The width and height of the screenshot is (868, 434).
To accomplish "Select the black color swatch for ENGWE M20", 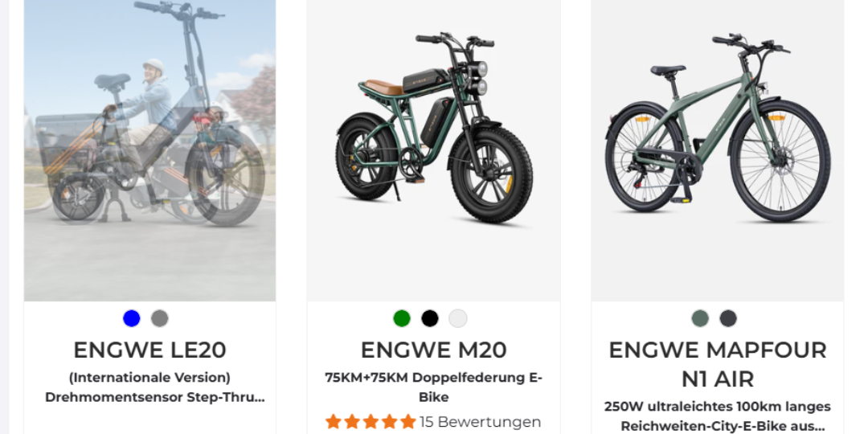I will point(430,318).
